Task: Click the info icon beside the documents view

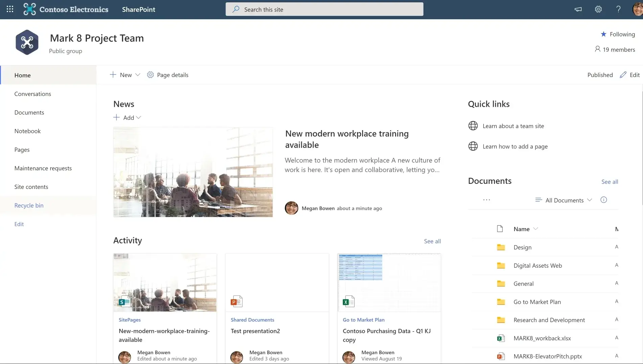Action: 604,200
